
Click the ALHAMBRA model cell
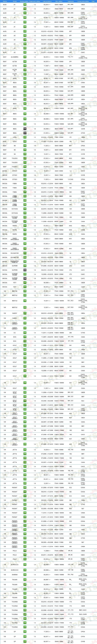pos(15,57)
